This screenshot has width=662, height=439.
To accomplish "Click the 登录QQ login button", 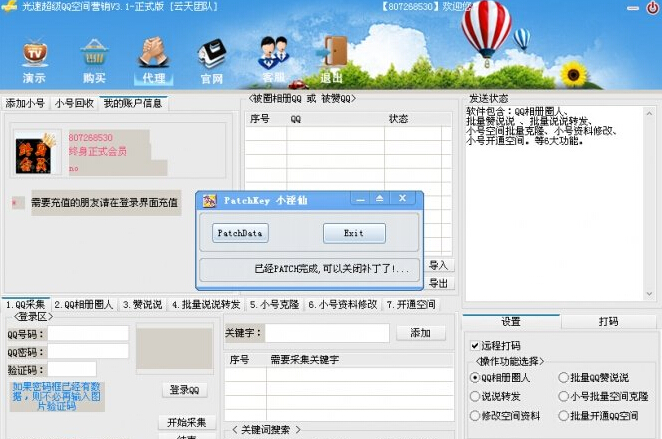I will [184, 390].
